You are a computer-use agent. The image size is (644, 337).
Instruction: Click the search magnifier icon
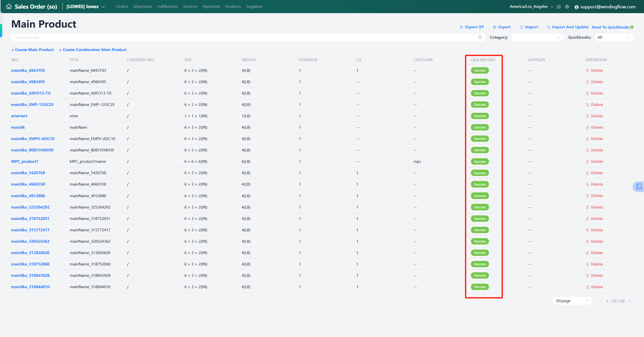tap(480, 37)
